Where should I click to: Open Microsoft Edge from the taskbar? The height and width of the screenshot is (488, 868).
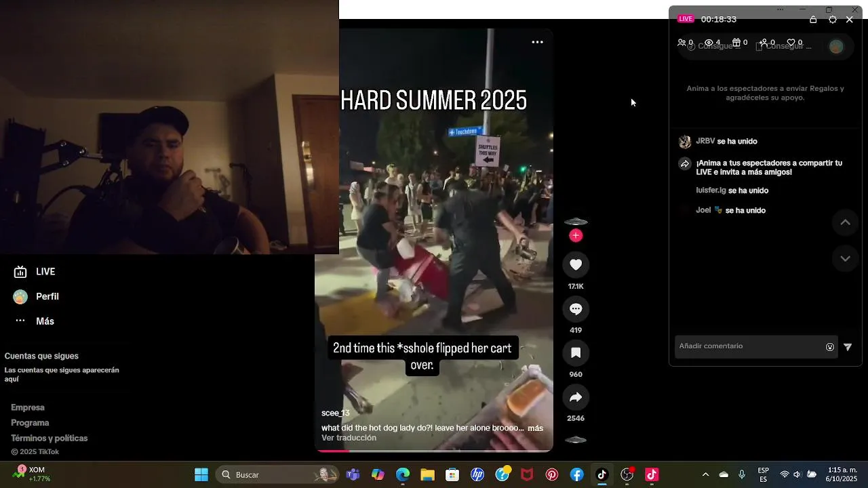pyautogui.click(x=403, y=474)
